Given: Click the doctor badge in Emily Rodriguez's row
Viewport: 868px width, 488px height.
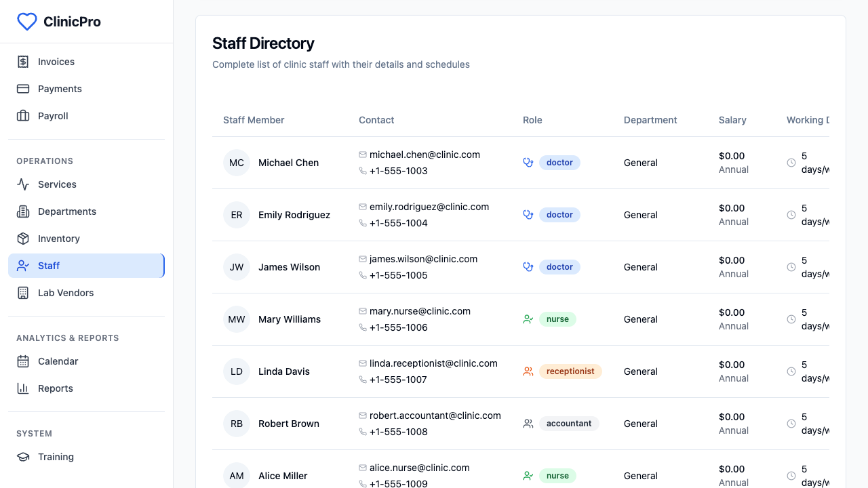Looking at the screenshot, I should [559, 215].
